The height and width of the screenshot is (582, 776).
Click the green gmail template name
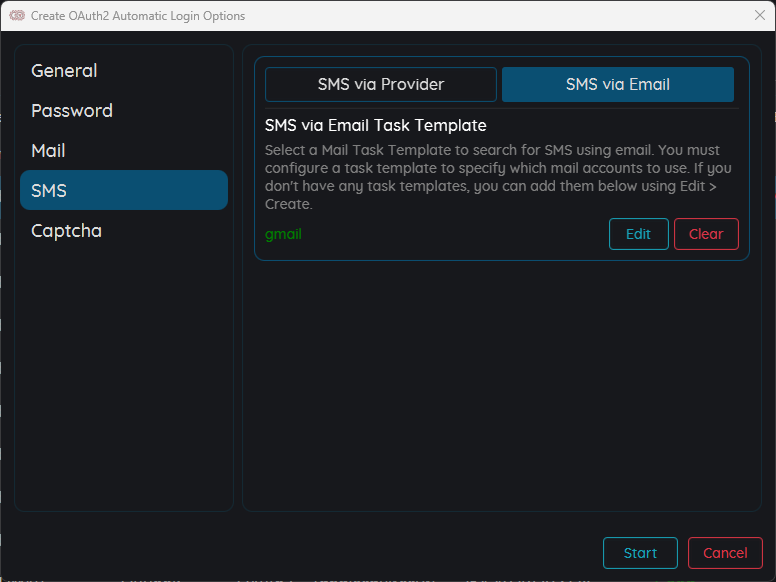pyautogui.click(x=283, y=234)
